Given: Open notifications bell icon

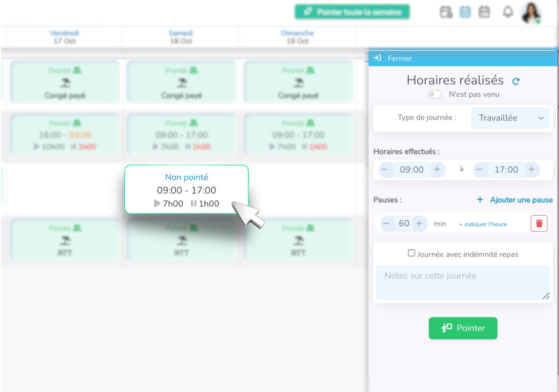Looking at the screenshot, I should point(508,12).
